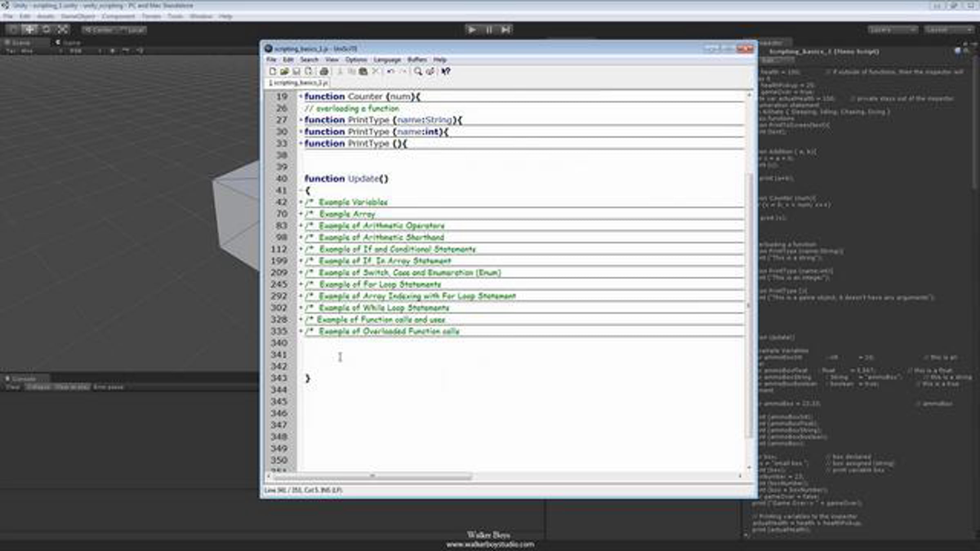This screenshot has width=980, height=551.
Task: Open the Language menu in SciTE
Action: coord(387,60)
